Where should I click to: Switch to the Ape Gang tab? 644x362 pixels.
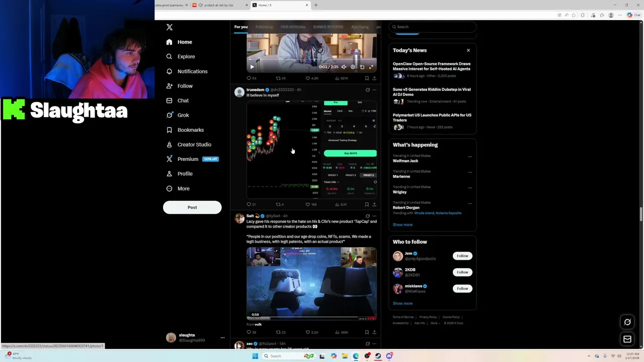[x=360, y=27]
